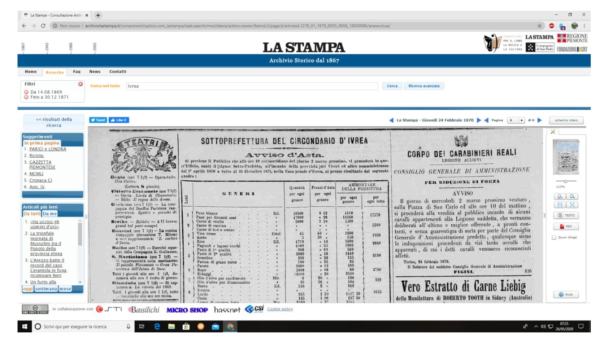The image size is (610, 364).
Task: Open Ricerca avanzata advanced search
Action: (x=424, y=86)
